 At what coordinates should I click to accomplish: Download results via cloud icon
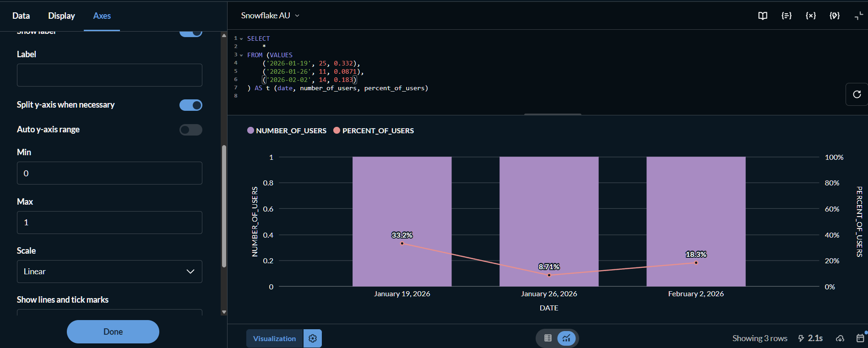pyautogui.click(x=840, y=338)
